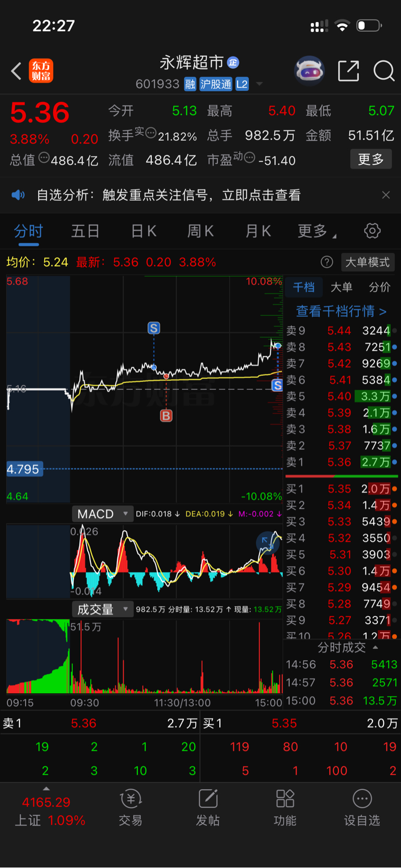Switch to 分时 chart tab
The width and height of the screenshot is (401, 868).
point(28,231)
